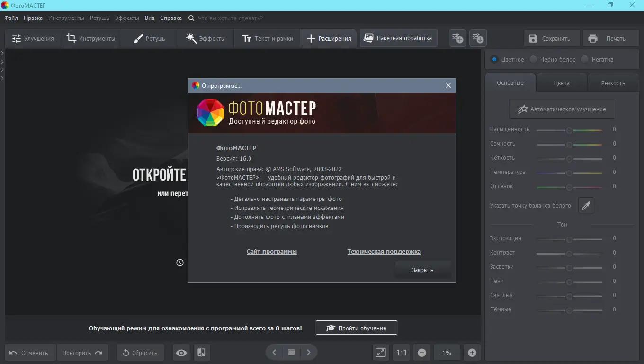Screen dimensions: 644x364
Task: Click the Сбросить reset button
Action: click(140, 353)
